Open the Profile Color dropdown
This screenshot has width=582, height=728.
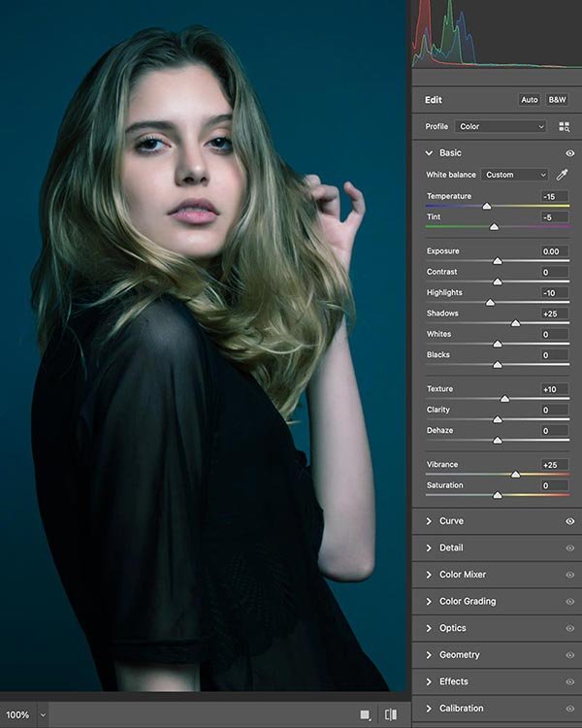point(501,126)
